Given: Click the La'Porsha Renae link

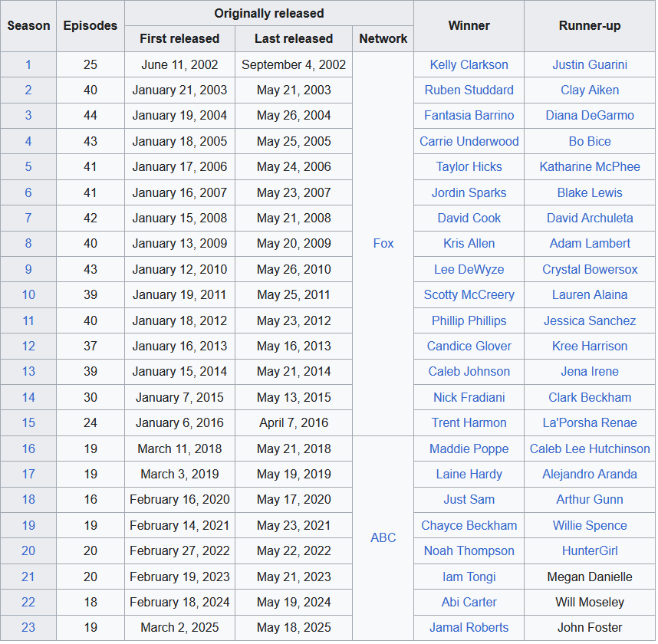Looking at the screenshot, I should click(590, 422).
